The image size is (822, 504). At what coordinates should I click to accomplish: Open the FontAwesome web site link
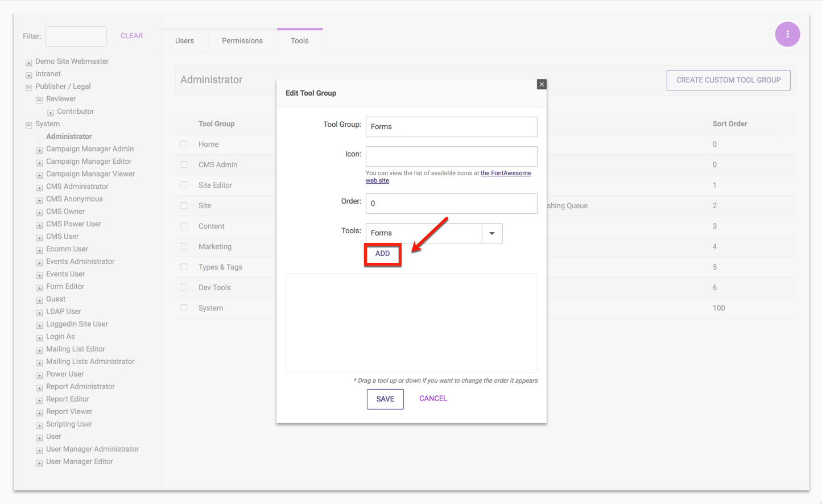[505, 173]
